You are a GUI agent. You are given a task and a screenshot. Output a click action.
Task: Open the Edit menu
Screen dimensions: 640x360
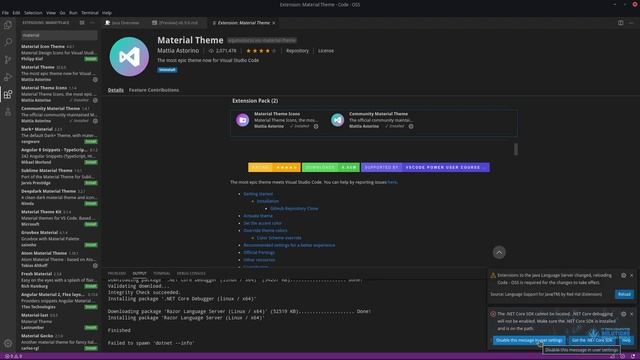16,13
